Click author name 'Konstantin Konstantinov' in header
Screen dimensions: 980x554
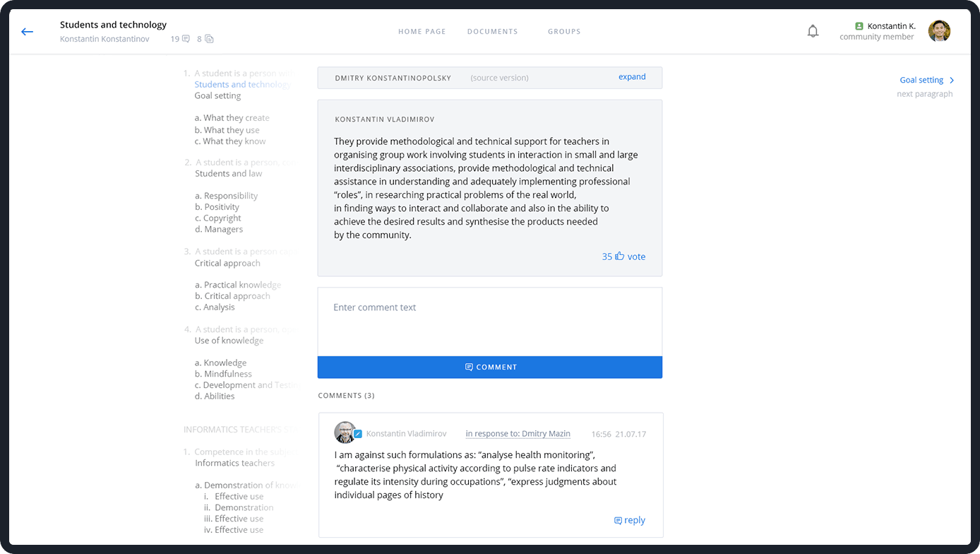[104, 40]
